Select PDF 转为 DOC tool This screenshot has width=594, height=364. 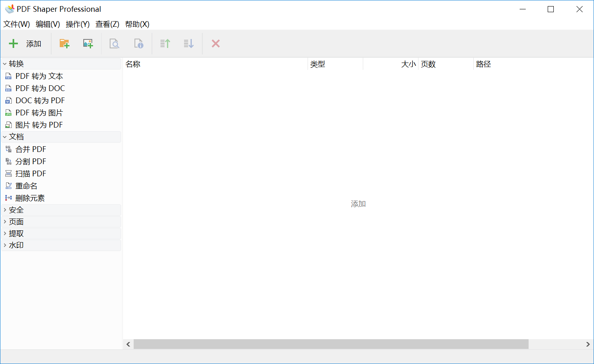coord(40,89)
